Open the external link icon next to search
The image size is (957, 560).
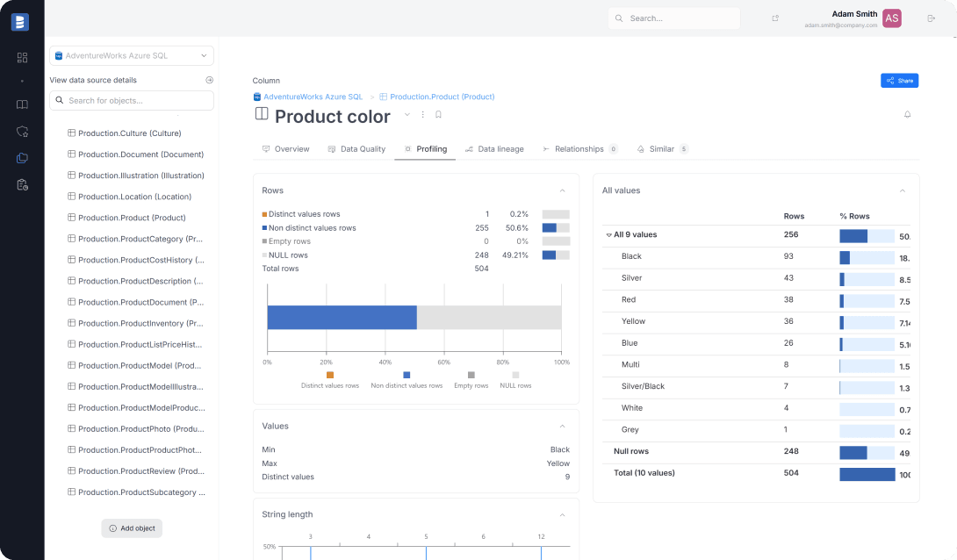coord(775,18)
